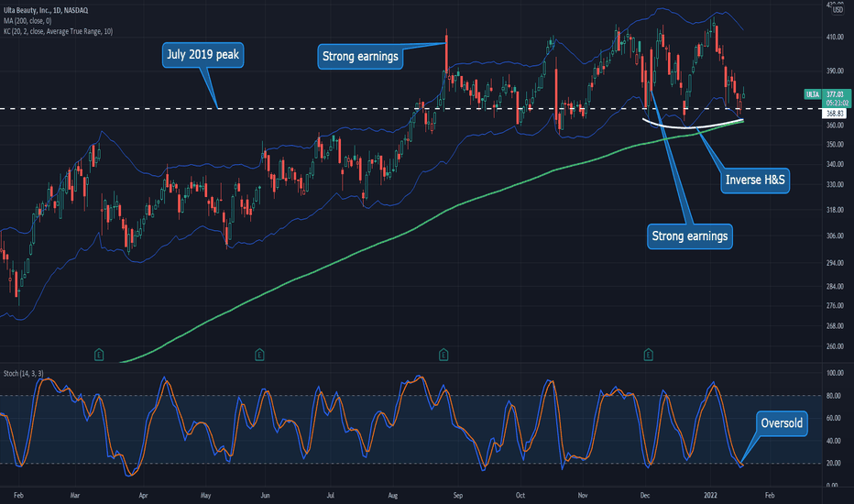Screen dimensions: 854x504
Task: Click the 2022 label on time axis
Action: coord(710,495)
